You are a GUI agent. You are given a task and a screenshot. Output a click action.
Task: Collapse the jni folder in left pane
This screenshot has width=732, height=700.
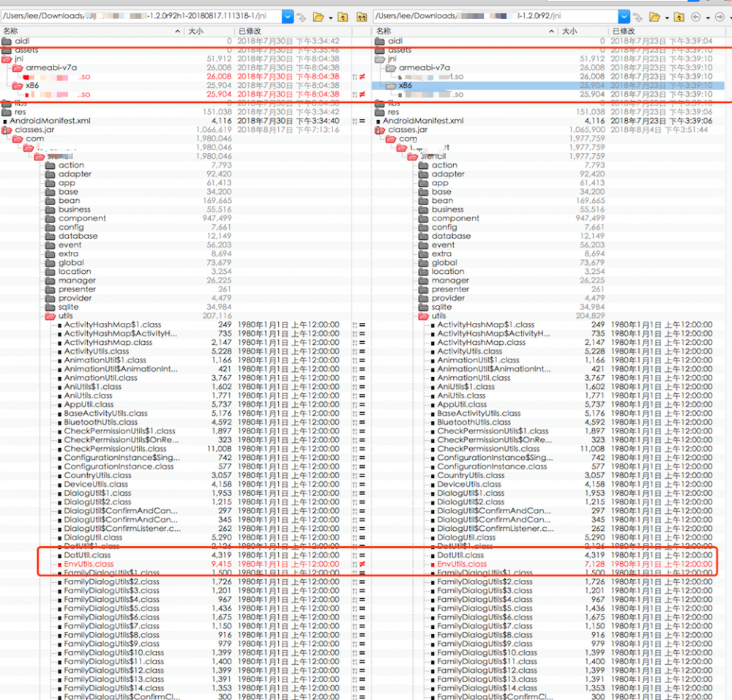coord(7,59)
